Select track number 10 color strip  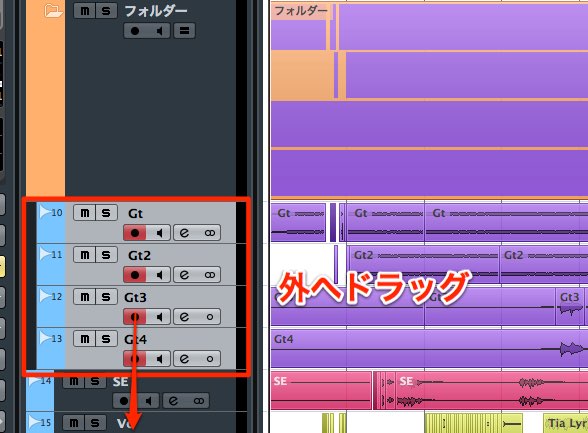pos(51,223)
